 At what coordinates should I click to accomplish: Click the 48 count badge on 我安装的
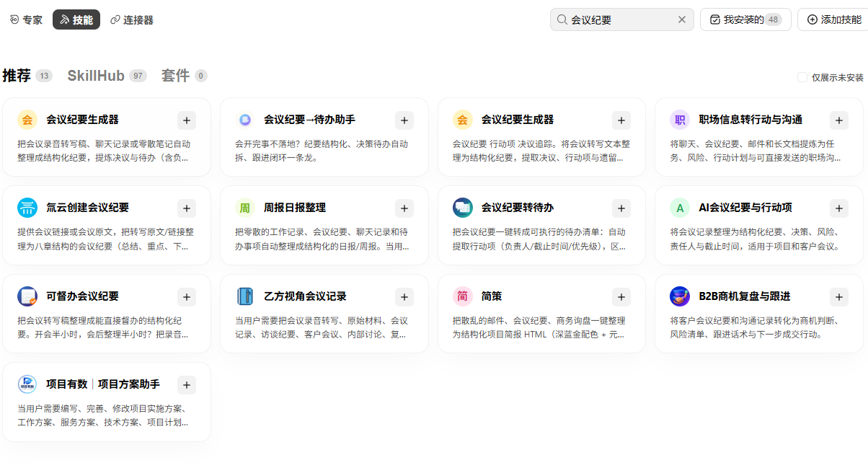(774, 19)
